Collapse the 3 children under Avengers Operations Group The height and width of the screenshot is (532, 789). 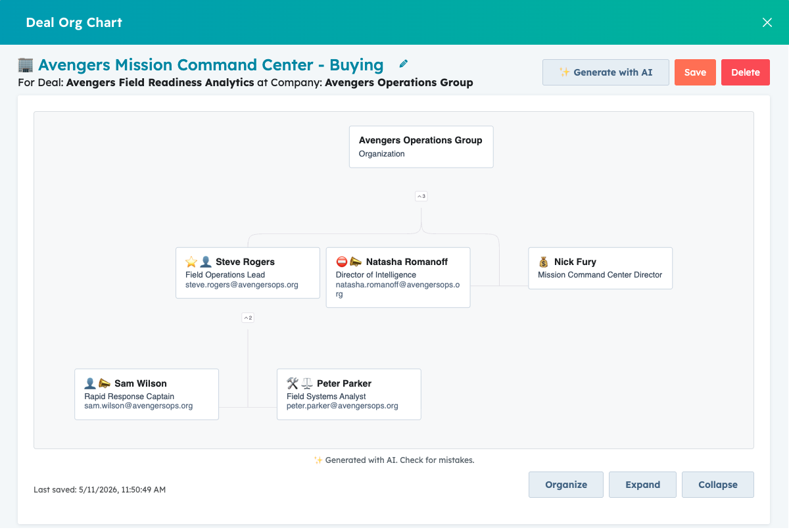(x=421, y=196)
